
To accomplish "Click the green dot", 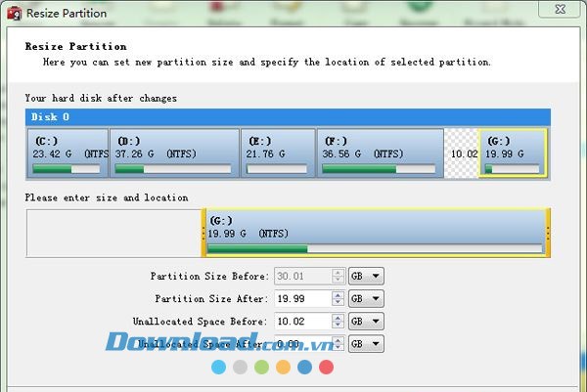I will (261, 367).
